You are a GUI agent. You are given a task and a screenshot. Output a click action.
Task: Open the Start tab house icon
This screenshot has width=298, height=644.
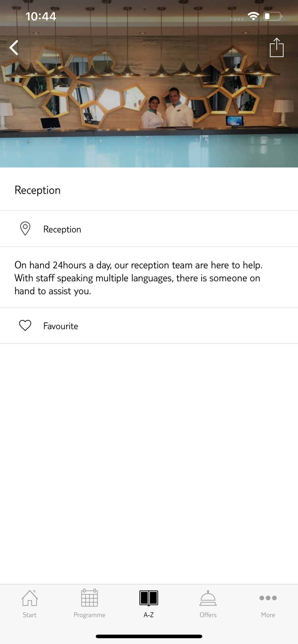30,598
